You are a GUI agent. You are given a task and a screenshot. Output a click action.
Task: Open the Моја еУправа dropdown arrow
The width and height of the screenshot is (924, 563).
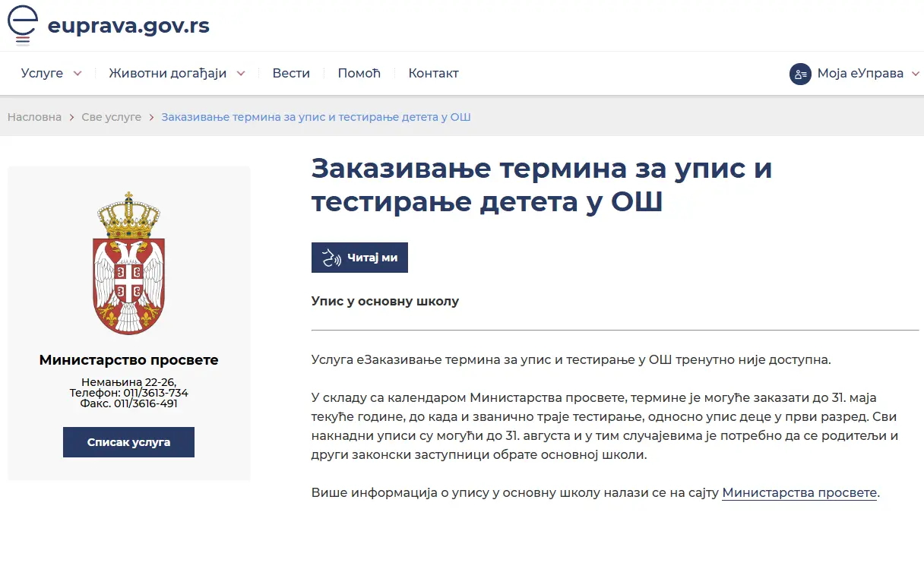[915, 74]
